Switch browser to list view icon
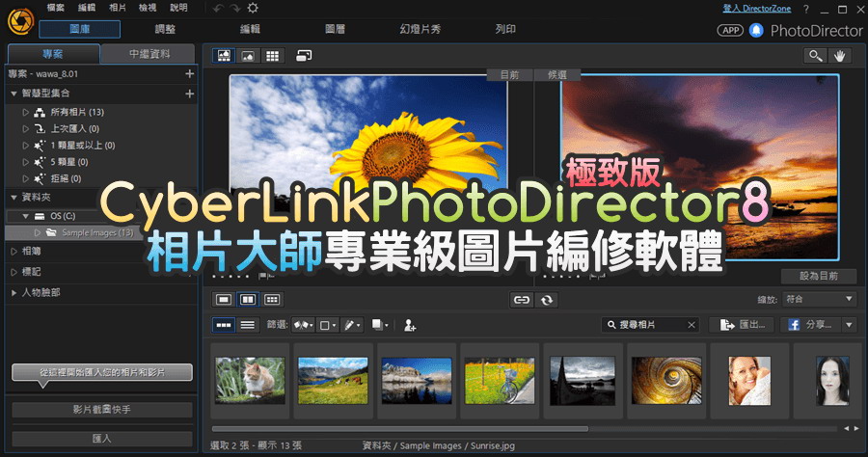This screenshot has height=457, width=868. pos(248,325)
